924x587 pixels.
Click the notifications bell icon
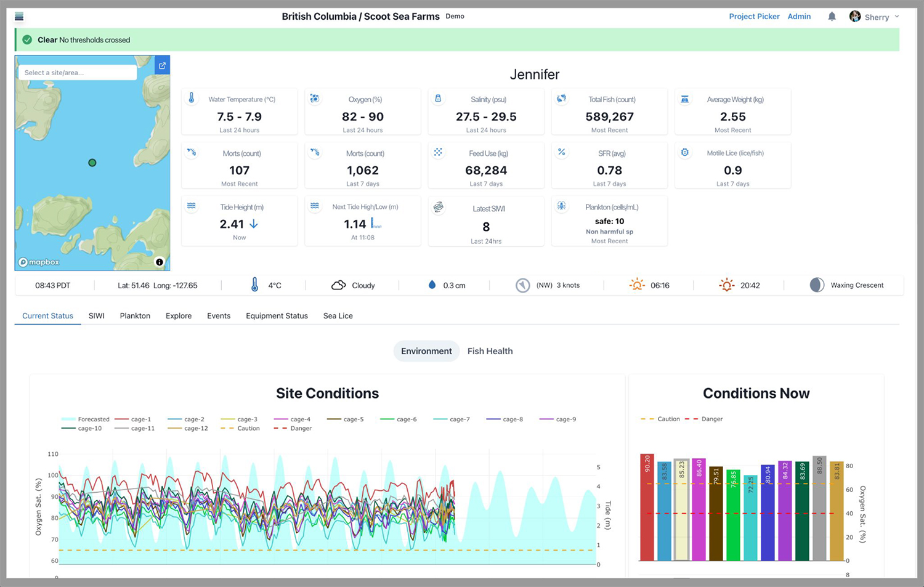[832, 17]
